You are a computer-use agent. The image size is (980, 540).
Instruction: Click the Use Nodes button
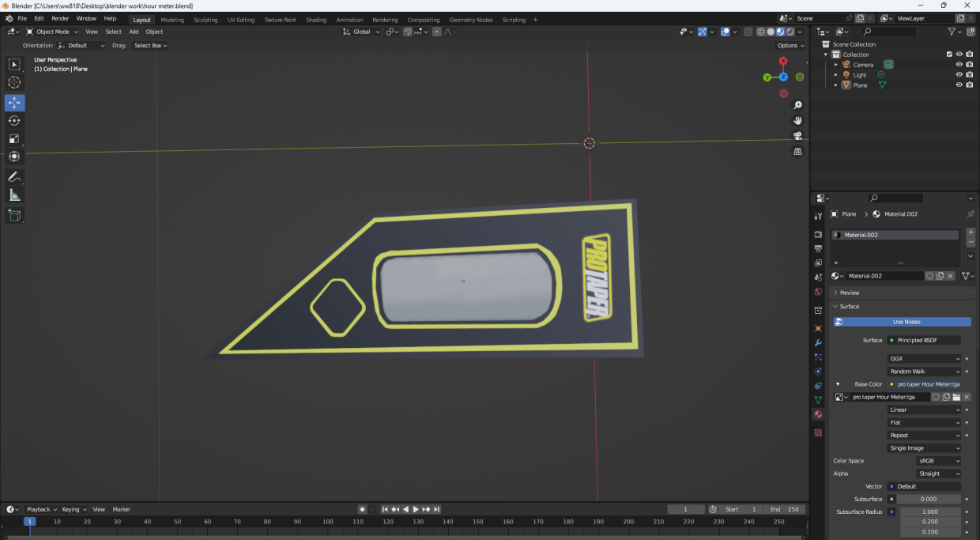(x=906, y=322)
